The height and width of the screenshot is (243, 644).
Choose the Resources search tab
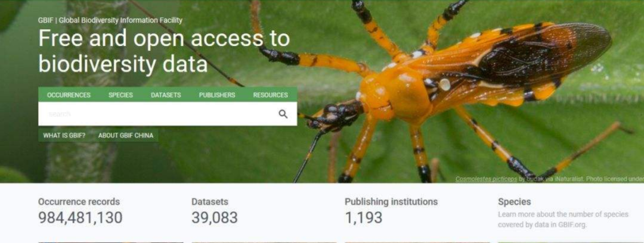[x=270, y=95]
